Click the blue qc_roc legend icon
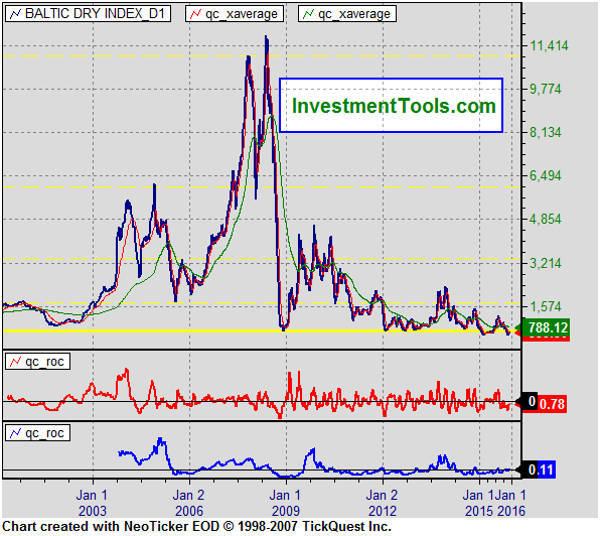Viewport: 600px width, 536px height. click(15, 433)
